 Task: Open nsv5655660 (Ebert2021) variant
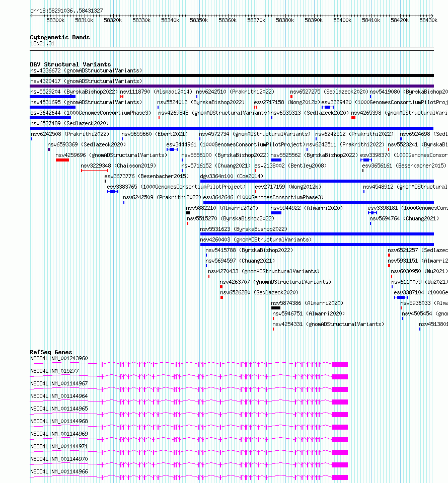pyautogui.click(x=155, y=134)
